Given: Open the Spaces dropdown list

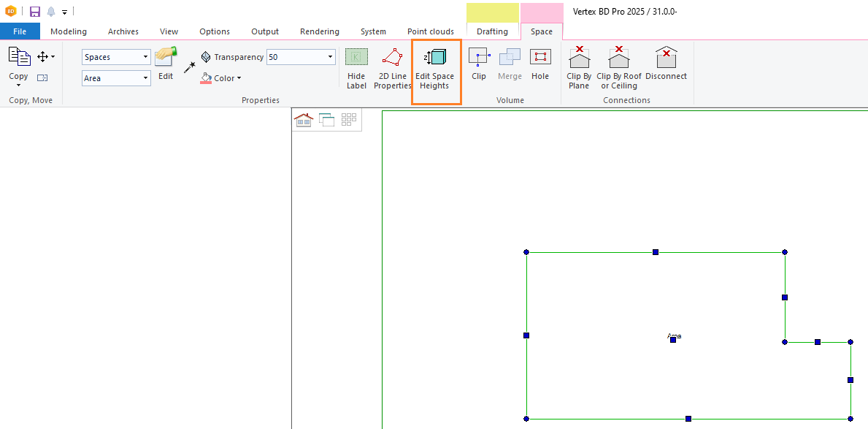Looking at the screenshot, I should click(145, 57).
